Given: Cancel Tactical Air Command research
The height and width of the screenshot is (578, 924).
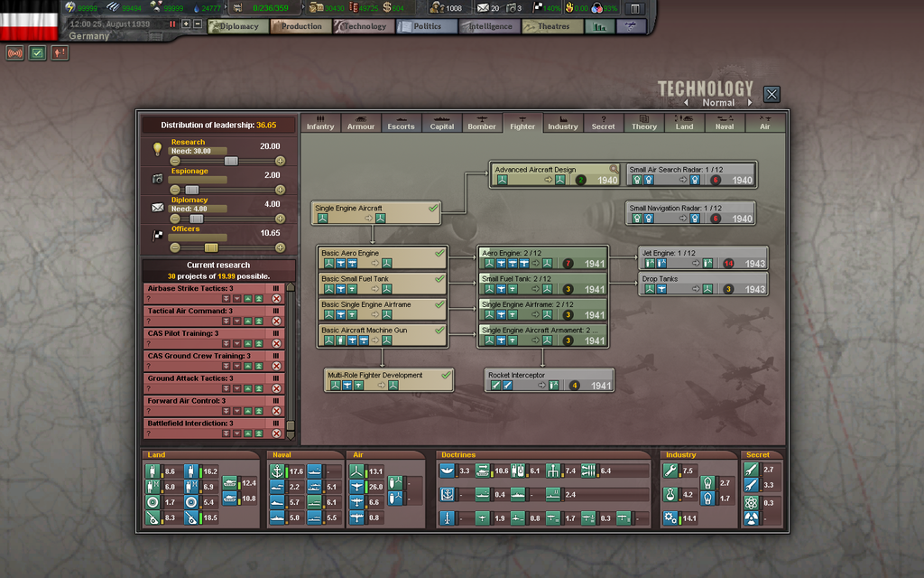Looking at the screenshot, I should click(276, 322).
